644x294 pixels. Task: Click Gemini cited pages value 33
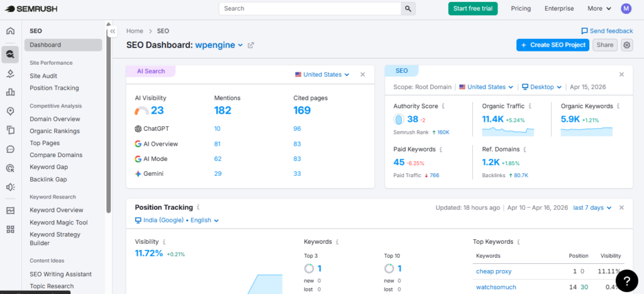click(297, 174)
